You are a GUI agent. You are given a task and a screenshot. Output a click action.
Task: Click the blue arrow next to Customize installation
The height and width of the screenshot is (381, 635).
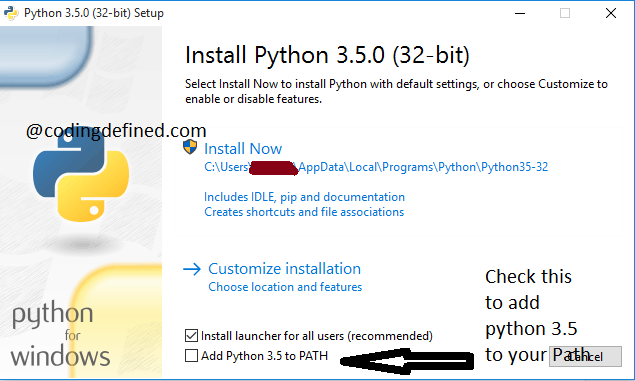coord(192,269)
